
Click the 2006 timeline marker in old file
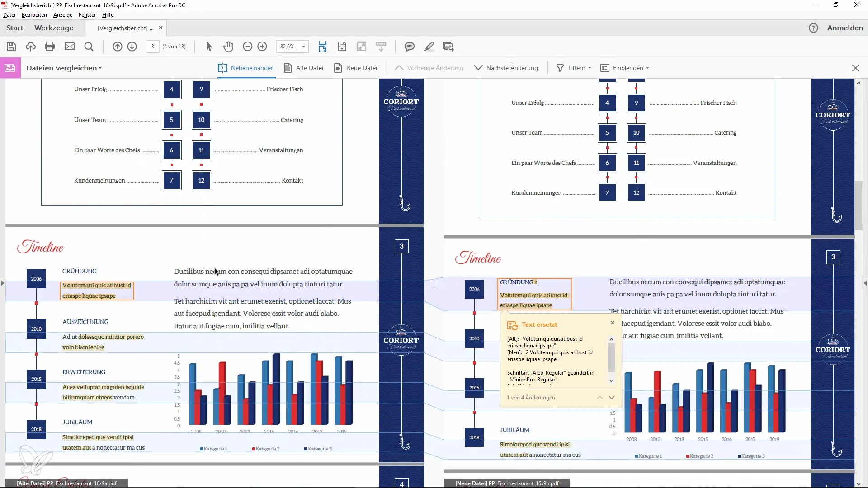point(36,279)
